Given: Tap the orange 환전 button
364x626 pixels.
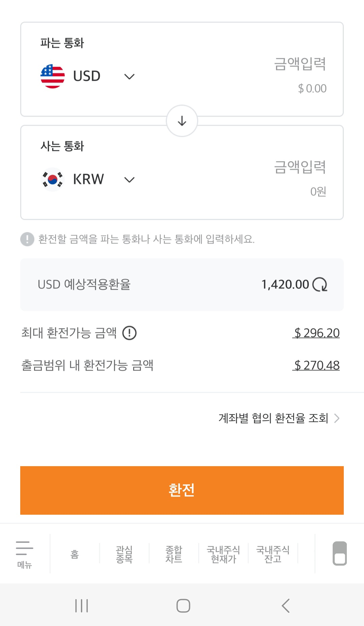Looking at the screenshot, I should (x=182, y=490).
